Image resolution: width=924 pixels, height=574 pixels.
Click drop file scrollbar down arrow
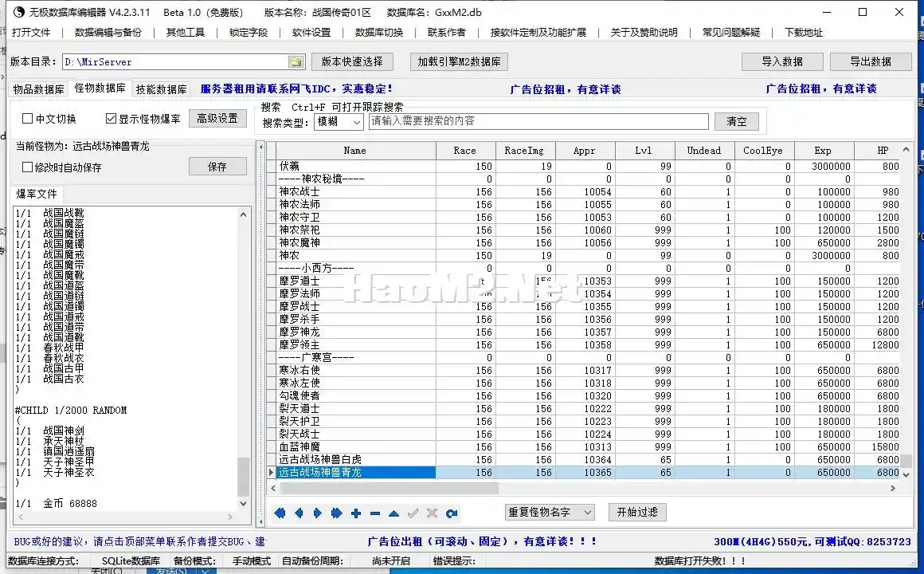tap(244, 503)
